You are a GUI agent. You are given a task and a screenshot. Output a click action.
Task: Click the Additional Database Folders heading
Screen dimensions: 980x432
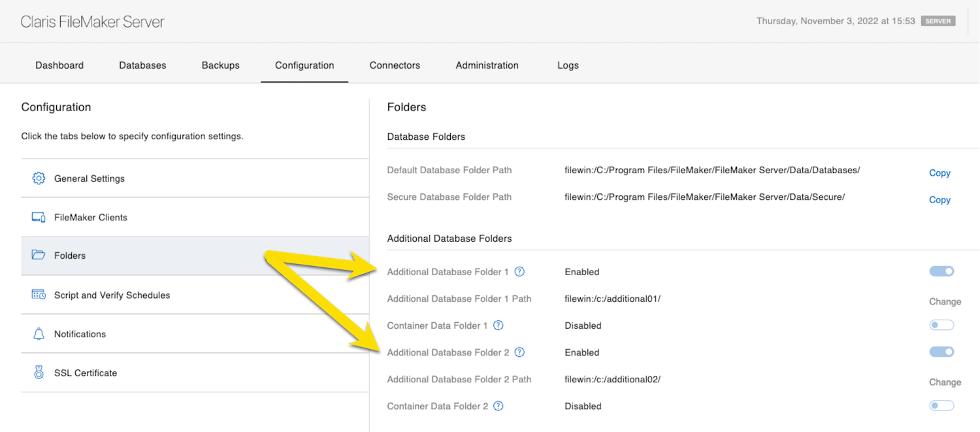[449, 239]
